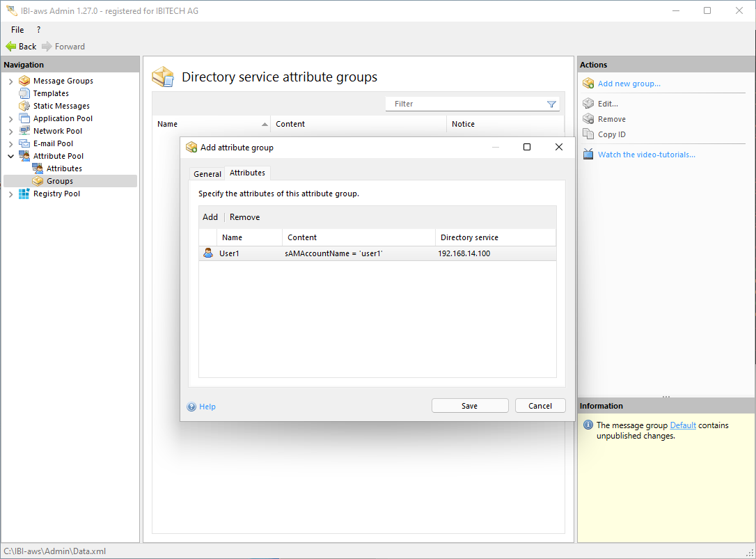756x559 pixels.
Task: Click the Help question mark icon
Action: click(191, 407)
